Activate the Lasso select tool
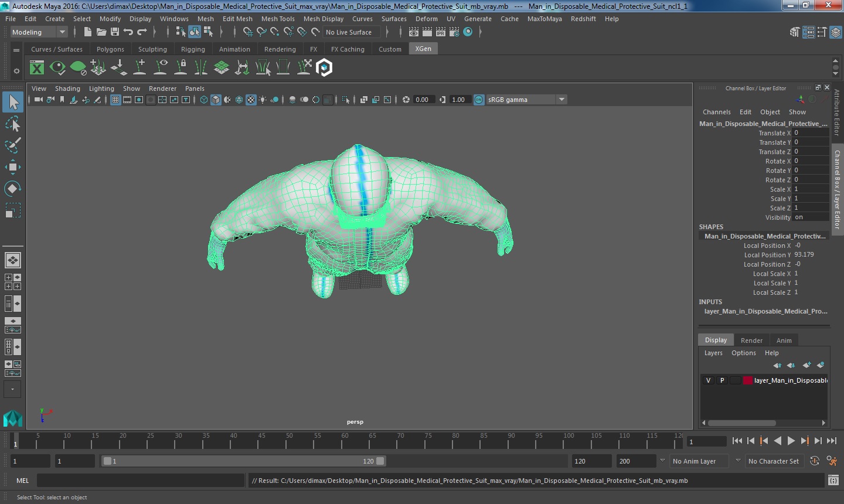Viewport: 844px width, 504px height. point(13,124)
